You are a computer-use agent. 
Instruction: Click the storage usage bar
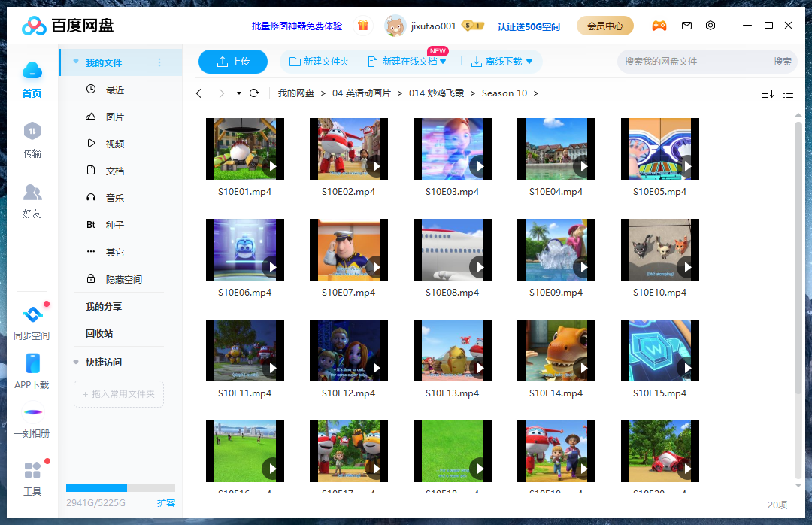[x=120, y=488]
